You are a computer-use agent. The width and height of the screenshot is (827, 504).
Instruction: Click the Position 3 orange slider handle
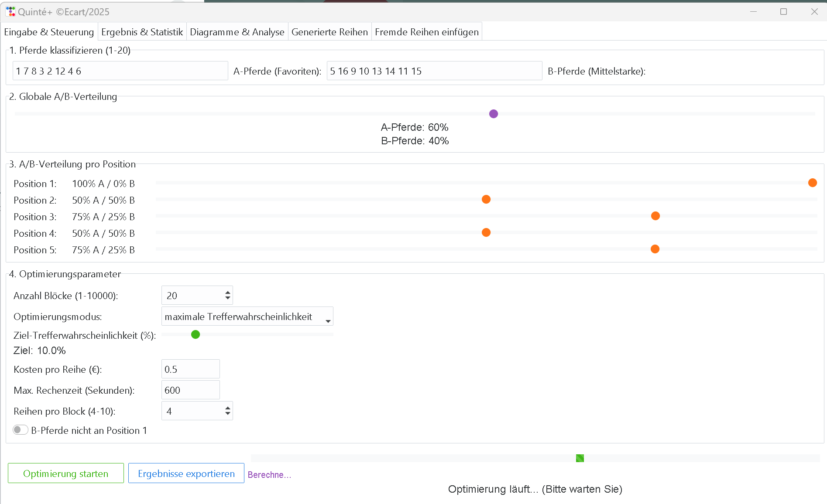[655, 216]
